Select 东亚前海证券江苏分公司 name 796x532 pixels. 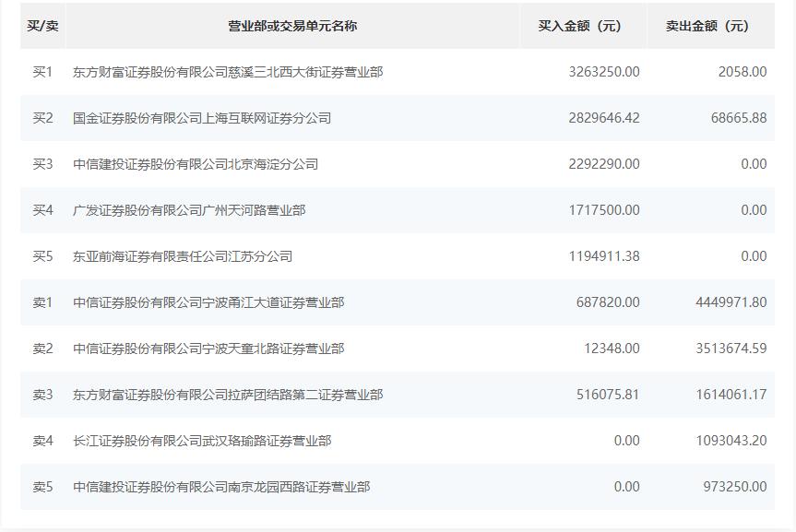click(x=183, y=256)
